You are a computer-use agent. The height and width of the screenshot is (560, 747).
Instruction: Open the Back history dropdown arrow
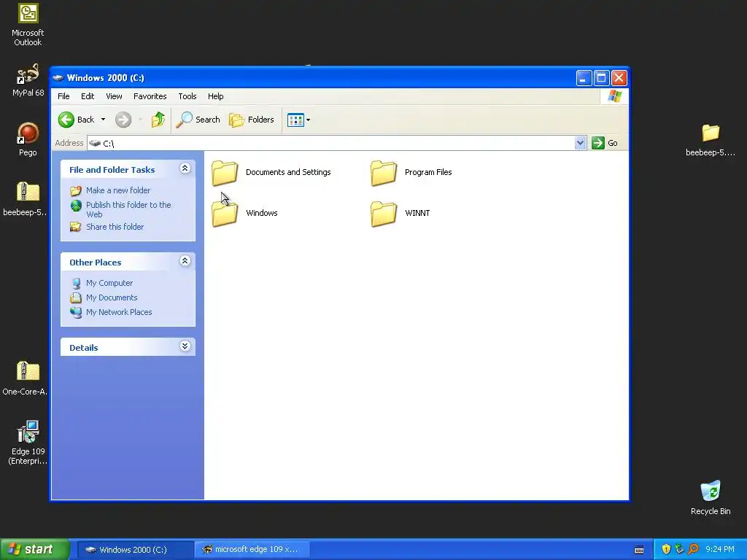click(103, 120)
